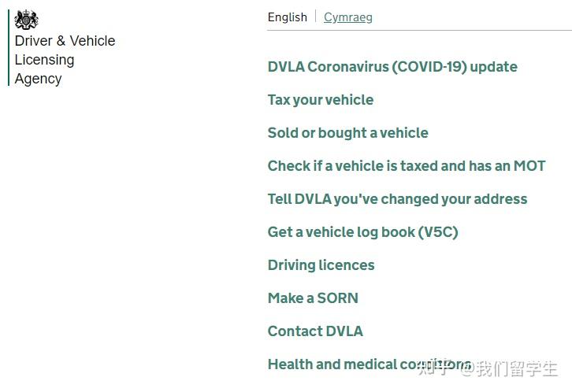Open Tell DVLA you've changed your address

tap(398, 199)
